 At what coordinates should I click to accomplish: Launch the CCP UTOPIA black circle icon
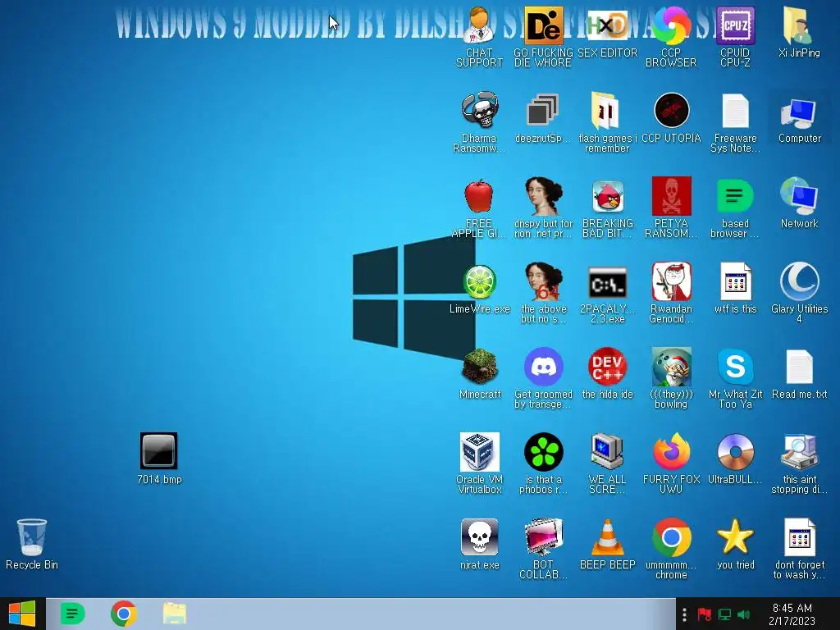671,119
